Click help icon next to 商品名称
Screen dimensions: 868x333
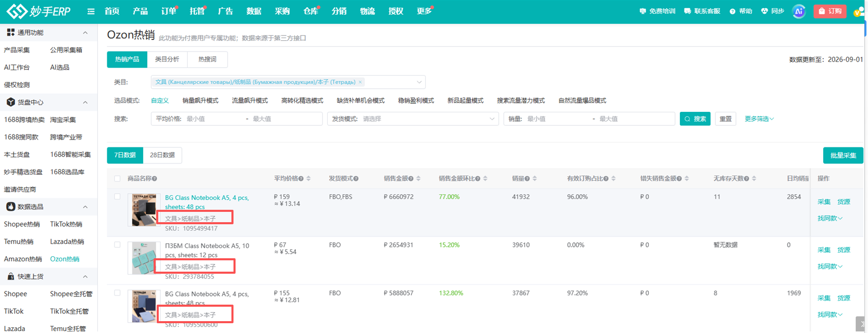(x=155, y=178)
